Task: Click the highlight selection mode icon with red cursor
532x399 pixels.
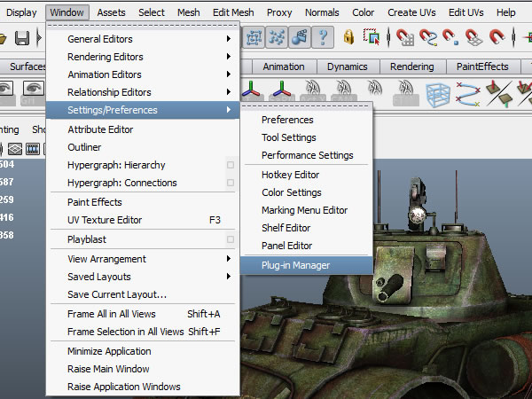Action: (x=372, y=37)
